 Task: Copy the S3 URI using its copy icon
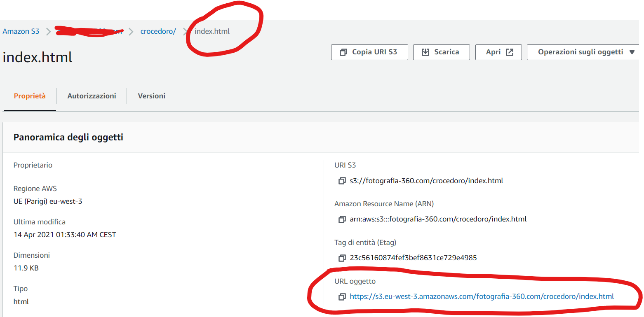point(342,181)
